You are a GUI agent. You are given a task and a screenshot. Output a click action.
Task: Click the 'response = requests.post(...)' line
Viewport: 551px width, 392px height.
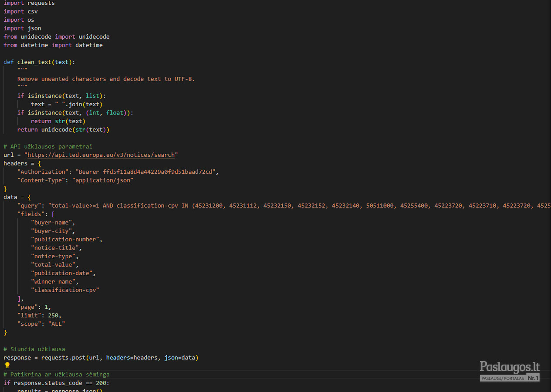101,358
